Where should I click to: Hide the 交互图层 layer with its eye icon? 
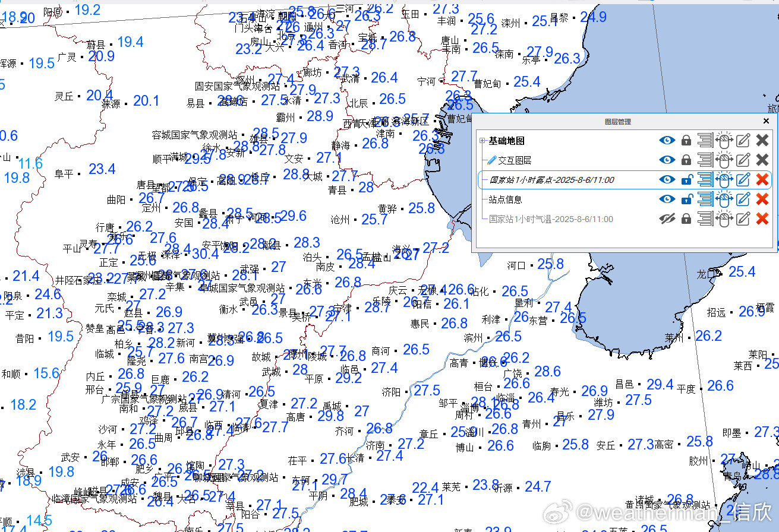tap(667, 160)
